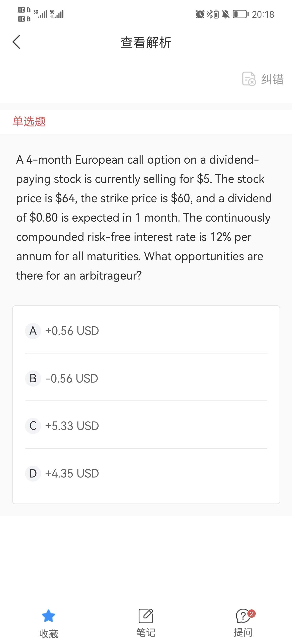Tap the 单选题 question type label
The width and height of the screenshot is (292, 644).
(29, 121)
